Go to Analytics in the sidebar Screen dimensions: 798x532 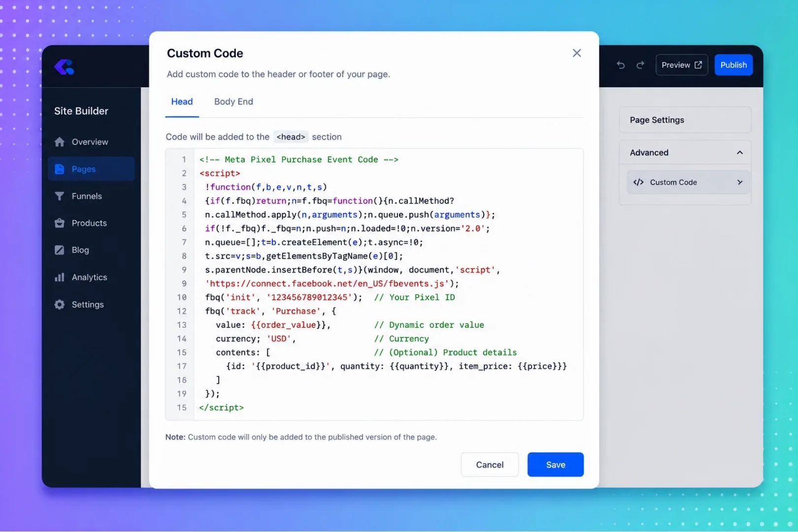[x=91, y=277]
